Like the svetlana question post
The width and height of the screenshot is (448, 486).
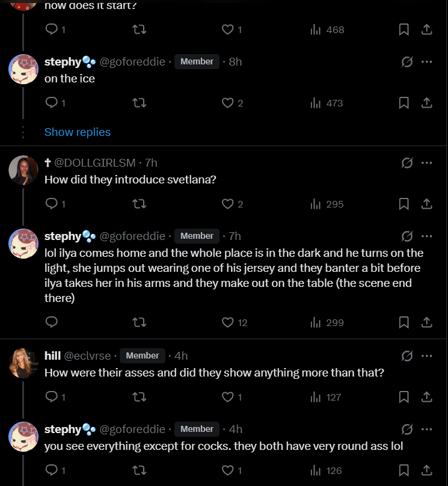[227, 205]
